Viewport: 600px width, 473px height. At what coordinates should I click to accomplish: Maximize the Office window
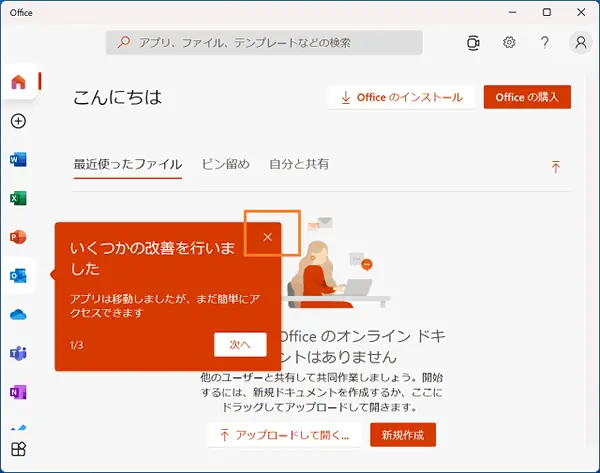coord(547,12)
